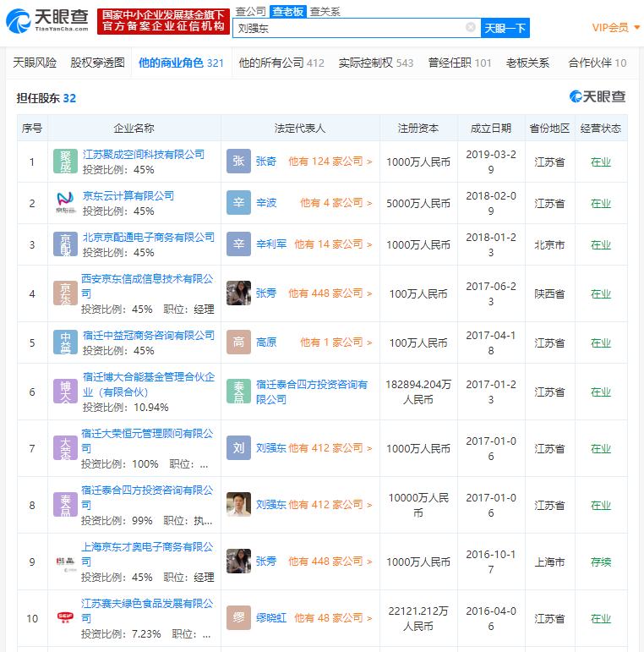Click the 宿迁泰合四方 logo in row 8
The height and width of the screenshot is (652, 644).
[x=65, y=504]
